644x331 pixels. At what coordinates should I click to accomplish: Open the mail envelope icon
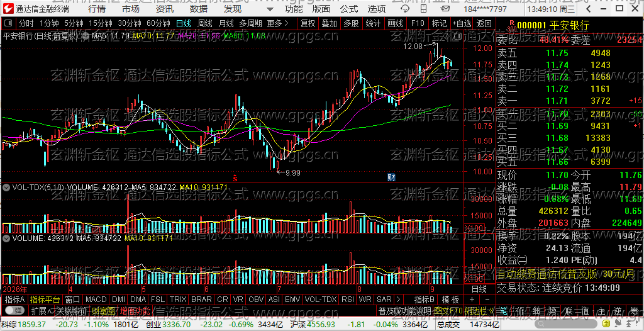pyautogui.click(x=445, y=9)
